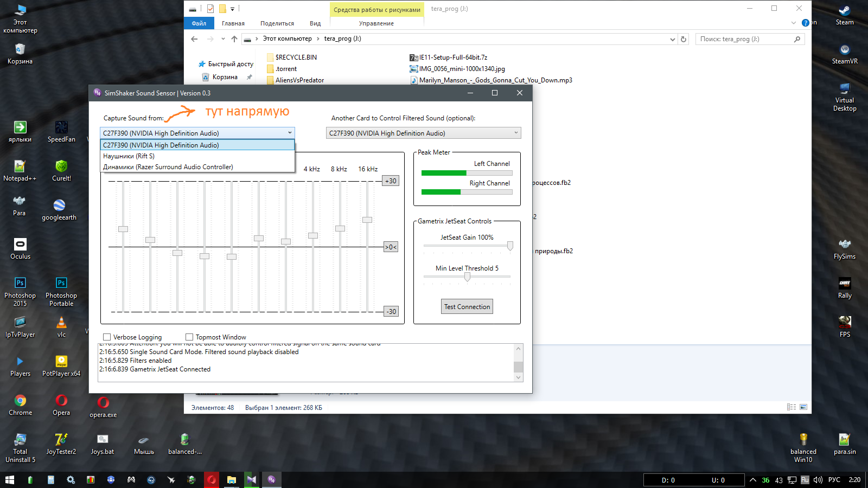The image size is (868, 488).
Task: Launch Notepad++ from the desktop
Action: [20, 171]
